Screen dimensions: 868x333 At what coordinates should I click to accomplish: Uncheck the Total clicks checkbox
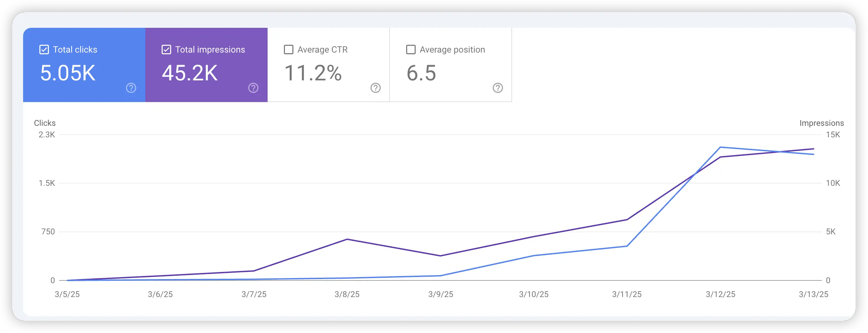tap(44, 50)
